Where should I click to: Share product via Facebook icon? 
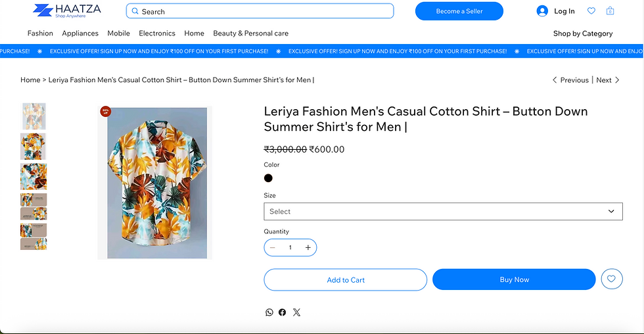282,312
